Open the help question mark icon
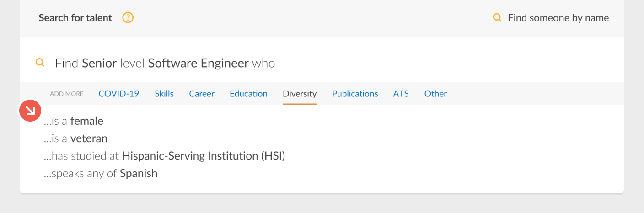This screenshot has height=213, width=644. (x=128, y=18)
